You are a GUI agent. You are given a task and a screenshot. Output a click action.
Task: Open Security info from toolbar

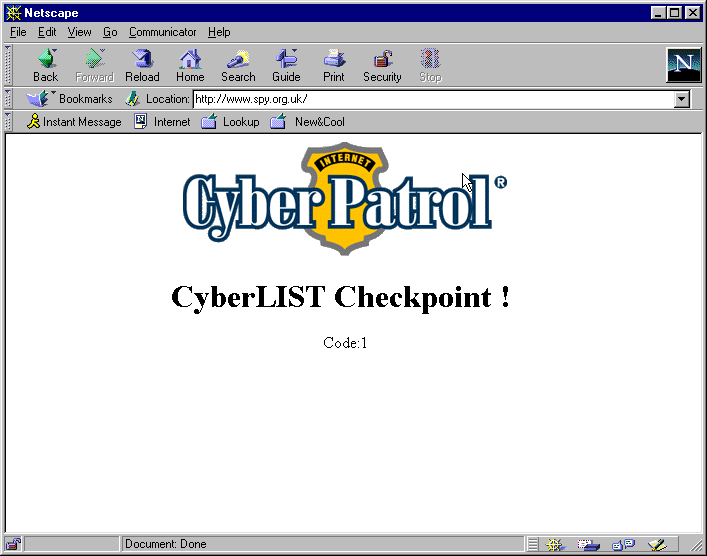coord(382,65)
